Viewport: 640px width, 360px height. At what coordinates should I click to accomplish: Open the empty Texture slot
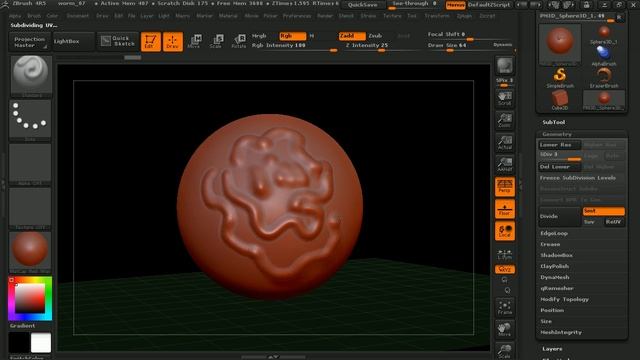point(30,208)
